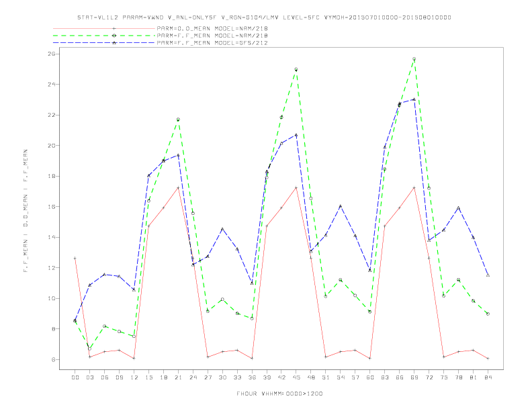532x411 pixels.
Task: Click y-axis tick label 8
Action: click(53, 329)
